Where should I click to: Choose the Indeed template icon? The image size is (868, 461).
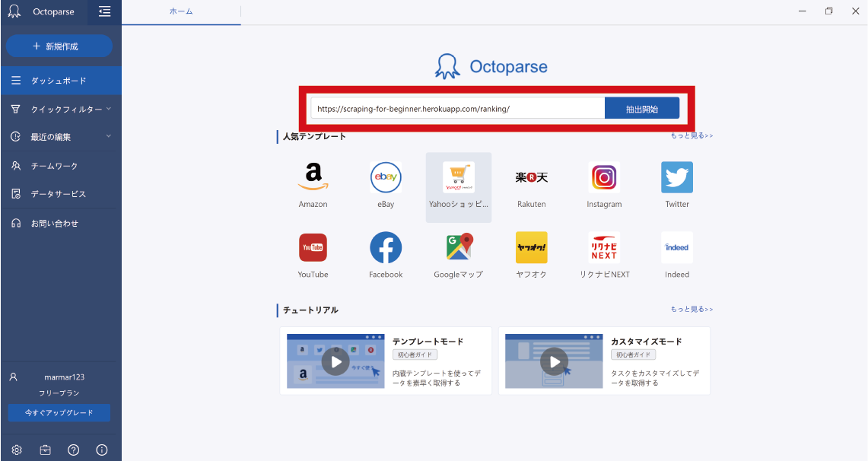677,247
